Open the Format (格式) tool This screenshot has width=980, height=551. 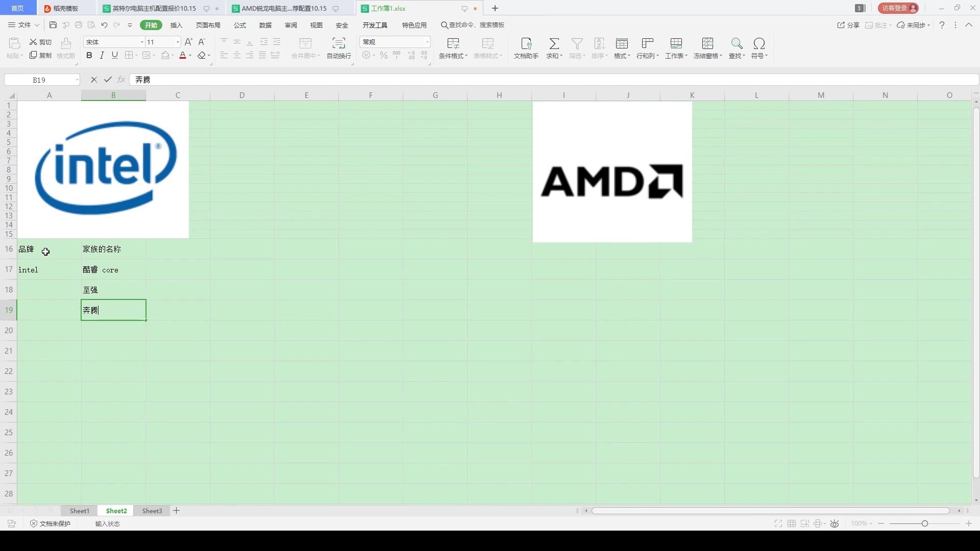click(622, 48)
